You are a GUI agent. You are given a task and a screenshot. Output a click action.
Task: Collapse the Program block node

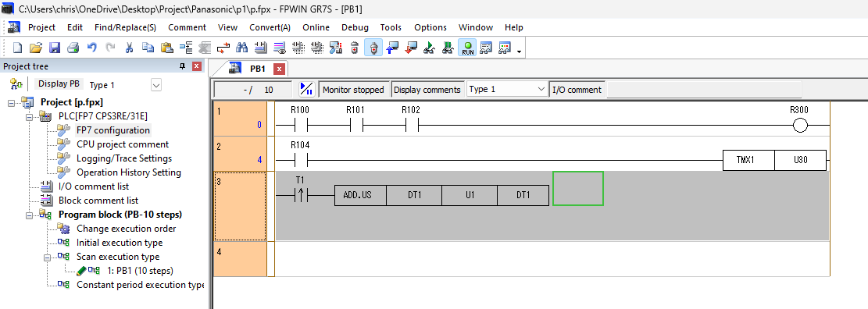(x=30, y=215)
